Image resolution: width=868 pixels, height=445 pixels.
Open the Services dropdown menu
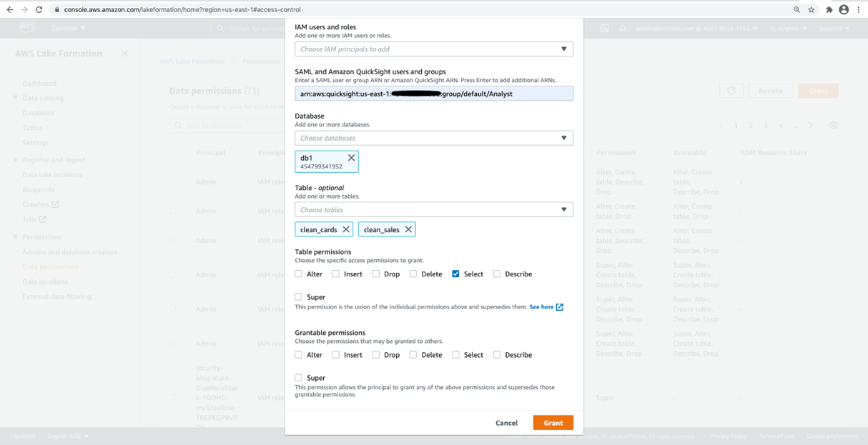pos(69,28)
